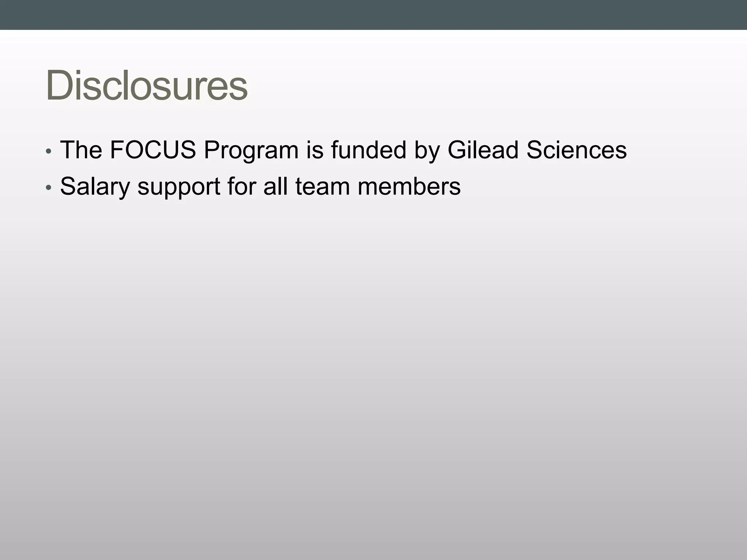This screenshot has height=560, width=747.
Task: Click the word Sciences
Action: pos(577,150)
